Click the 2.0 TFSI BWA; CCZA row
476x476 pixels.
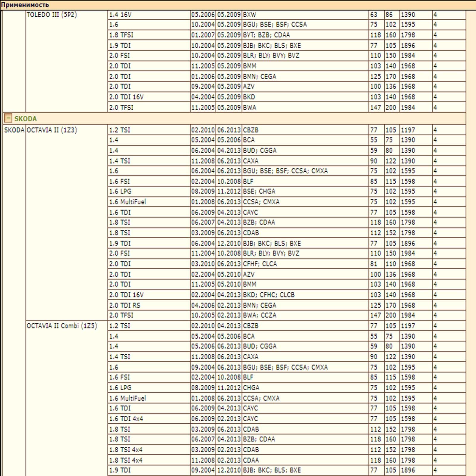click(287, 315)
